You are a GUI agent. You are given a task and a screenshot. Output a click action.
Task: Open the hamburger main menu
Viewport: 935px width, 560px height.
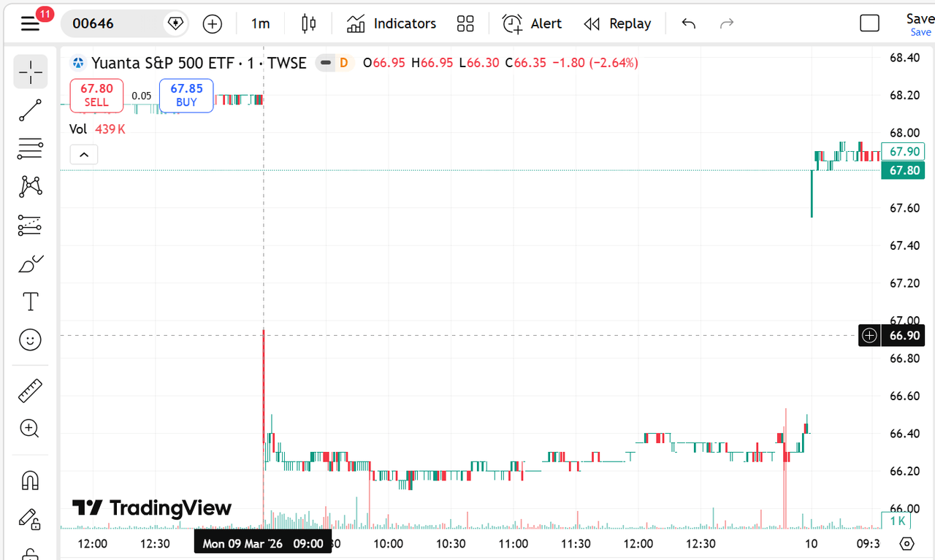pos(30,23)
